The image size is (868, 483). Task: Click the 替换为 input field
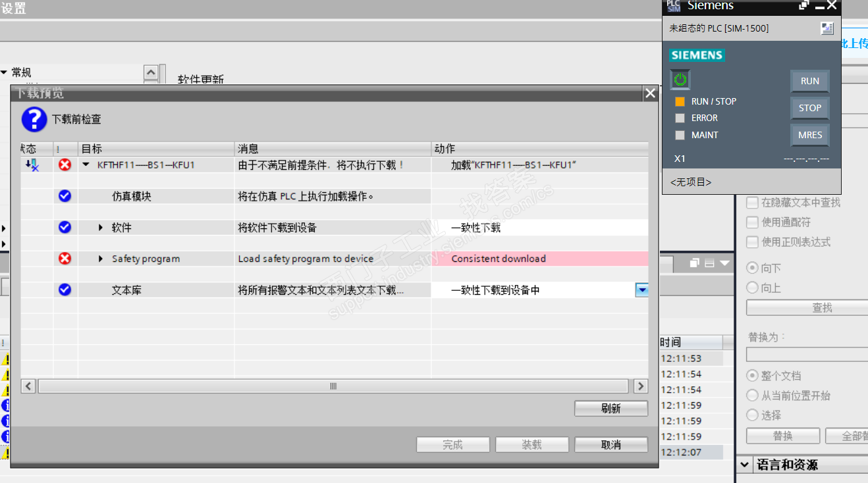pyautogui.click(x=807, y=355)
